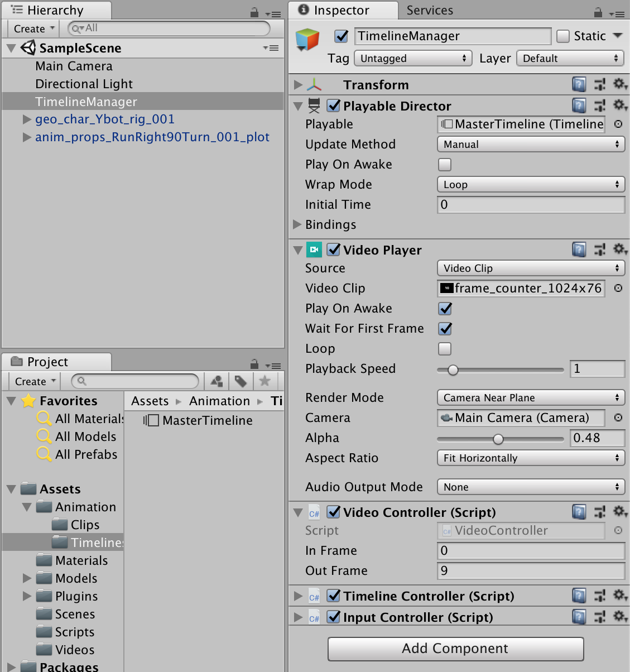The image size is (630, 672).
Task: Open Transform component help reference icon
Action: coord(579,84)
